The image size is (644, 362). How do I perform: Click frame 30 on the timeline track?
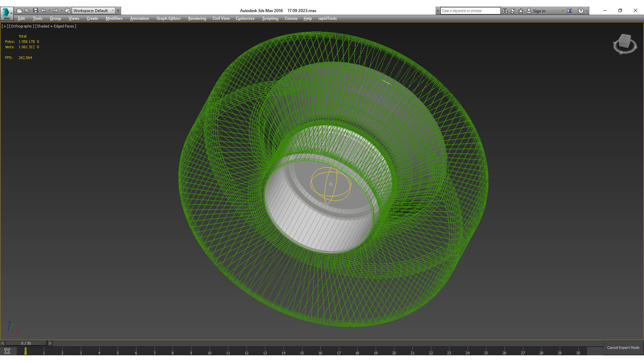pyautogui.click(x=577, y=351)
